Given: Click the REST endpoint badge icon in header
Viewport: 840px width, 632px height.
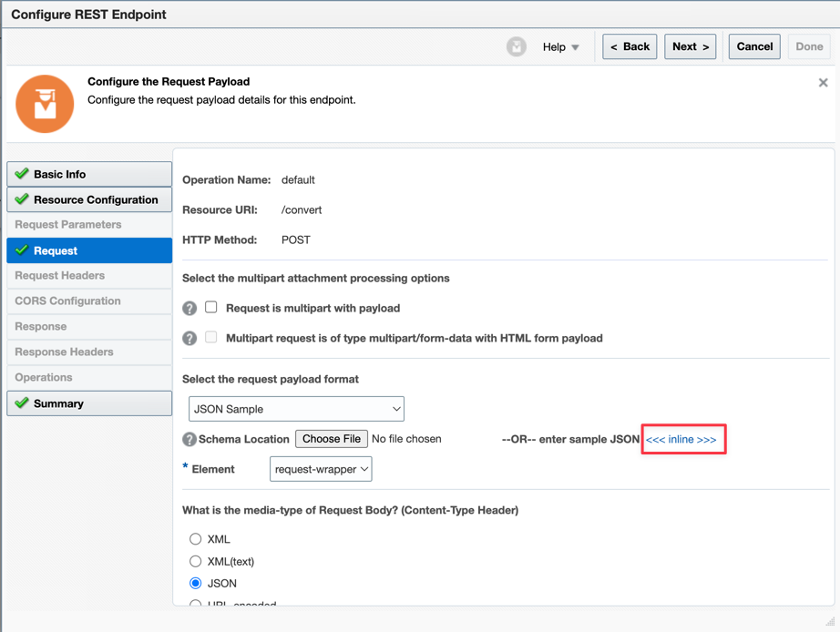Looking at the screenshot, I should point(44,103).
